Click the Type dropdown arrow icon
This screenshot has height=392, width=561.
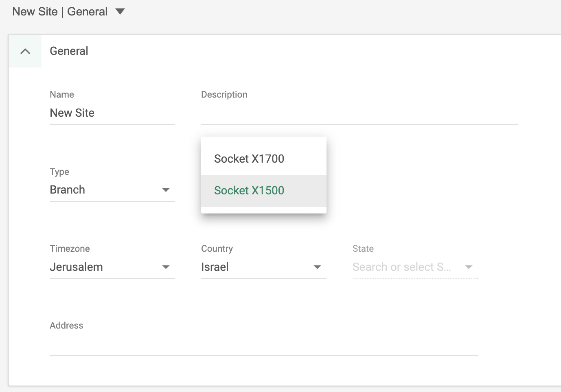pos(166,189)
